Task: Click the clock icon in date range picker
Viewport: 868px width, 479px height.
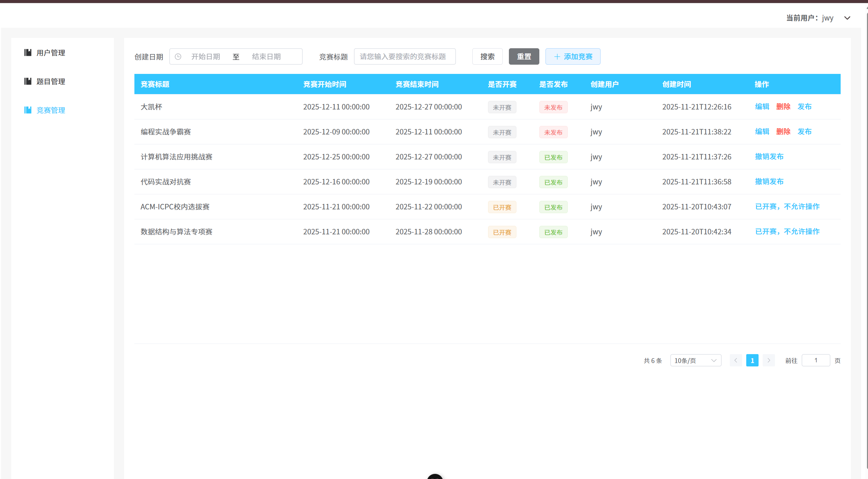Action: coord(178,56)
